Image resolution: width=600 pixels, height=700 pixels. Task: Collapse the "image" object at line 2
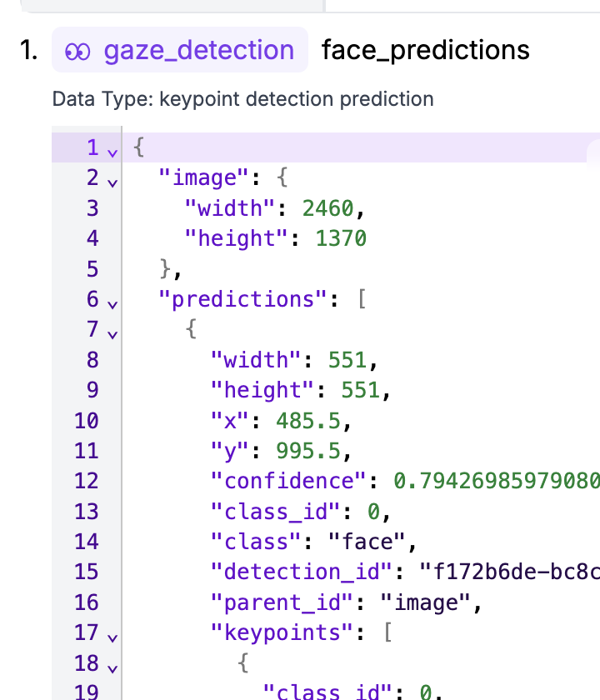(x=112, y=182)
